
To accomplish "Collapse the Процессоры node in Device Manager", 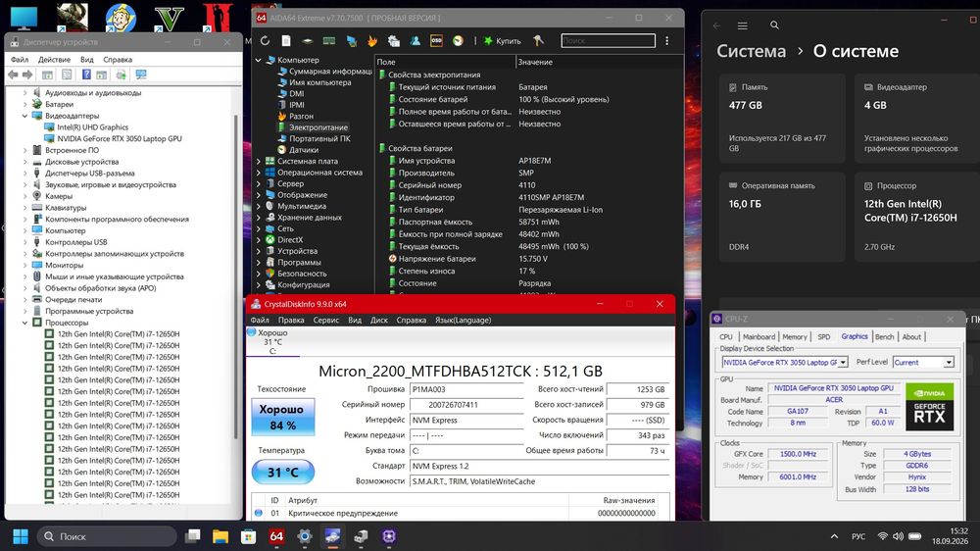I will tap(25, 323).
